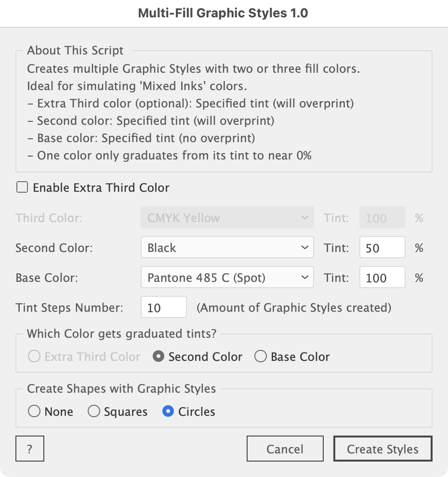This screenshot has height=477, width=448.
Task: Open the Second Color dropdown
Action: tap(227, 248)
